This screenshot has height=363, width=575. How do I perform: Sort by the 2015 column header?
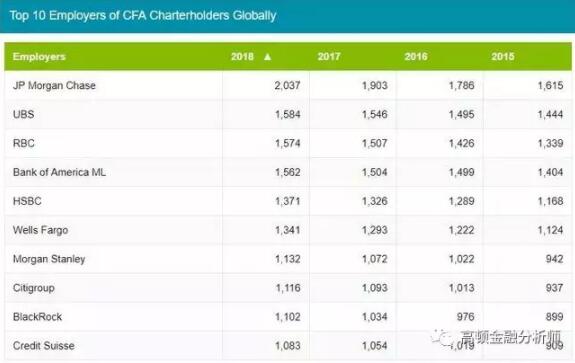click(x=503, y=56)
